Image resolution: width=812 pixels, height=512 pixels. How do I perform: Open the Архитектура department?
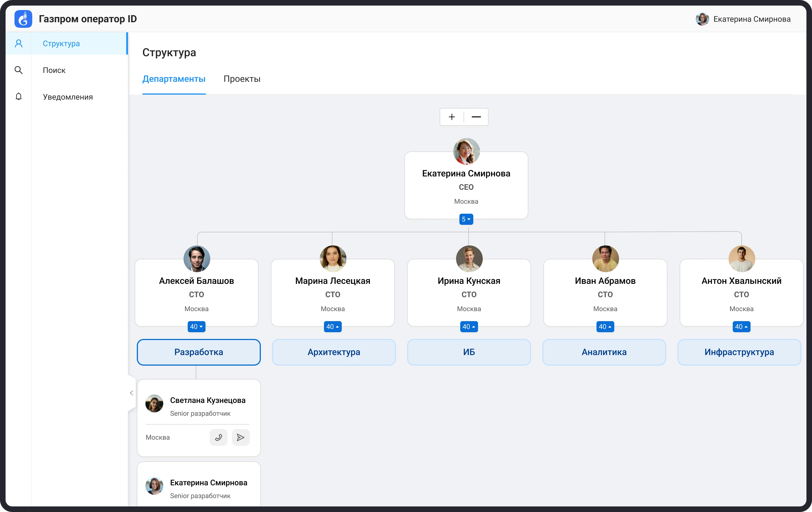pyautogui.click(x=334, y=352)
